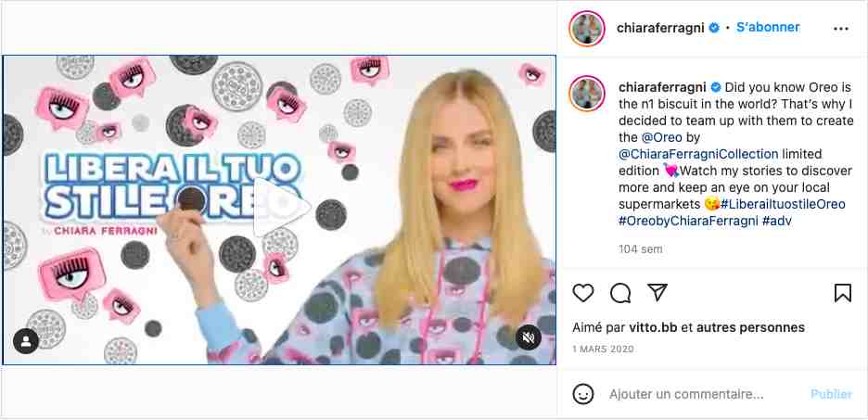Show tagged people on the video
Screen dimensions: 868x420
click(x=25, y=341)
